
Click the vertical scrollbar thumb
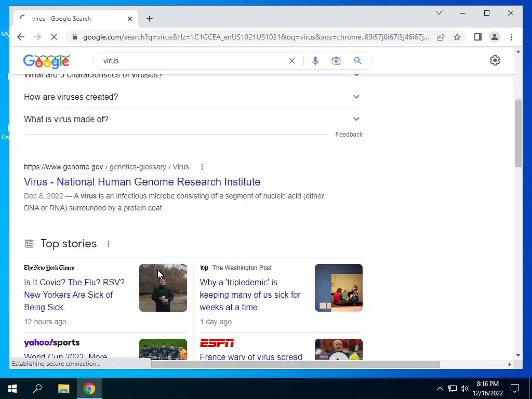[x=518, y=133]
